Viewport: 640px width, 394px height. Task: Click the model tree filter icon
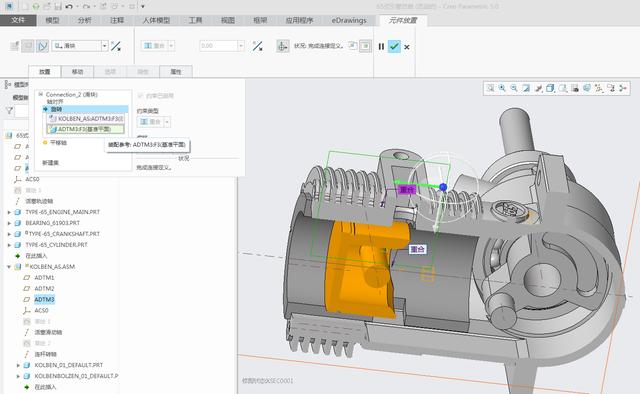tap(9, 110)
